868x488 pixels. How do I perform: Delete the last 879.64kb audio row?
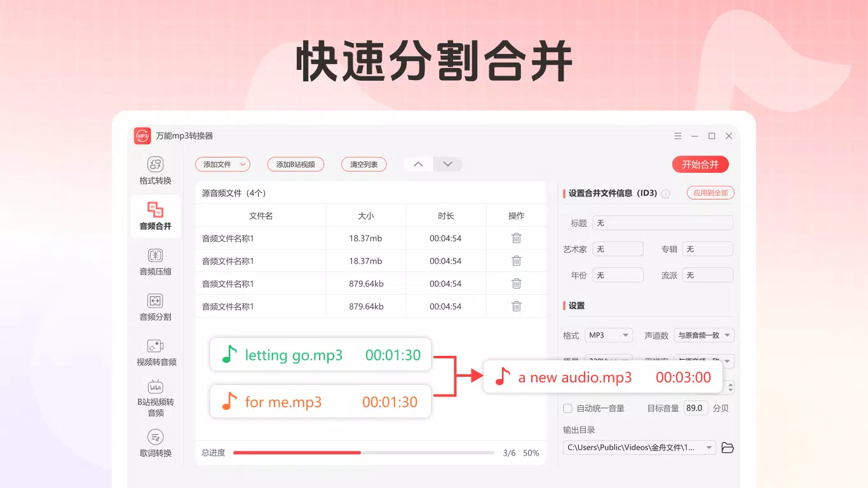(517, 306)
